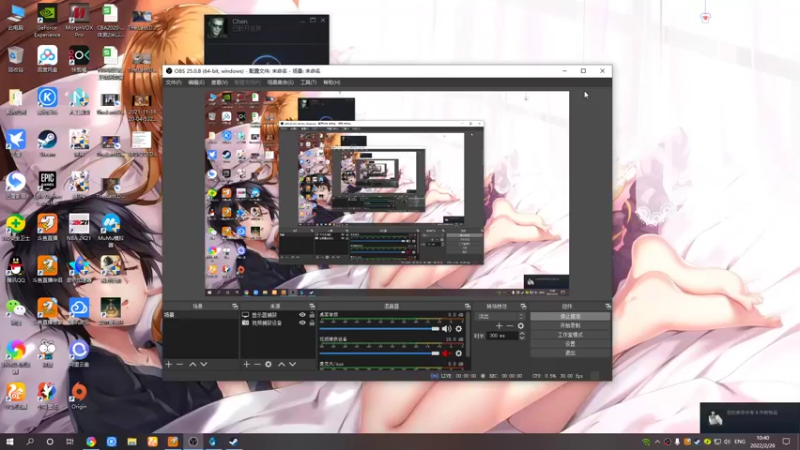Screen dimensions: 800x450
Task: Open the MuMu emulator desktop shortcut
Action: pos(110,230)
